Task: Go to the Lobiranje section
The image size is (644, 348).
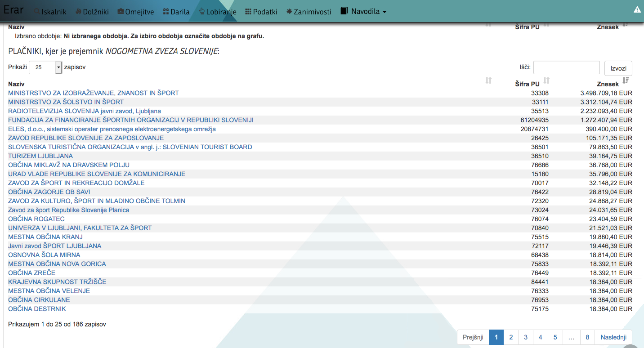Action: click(218, 12)
